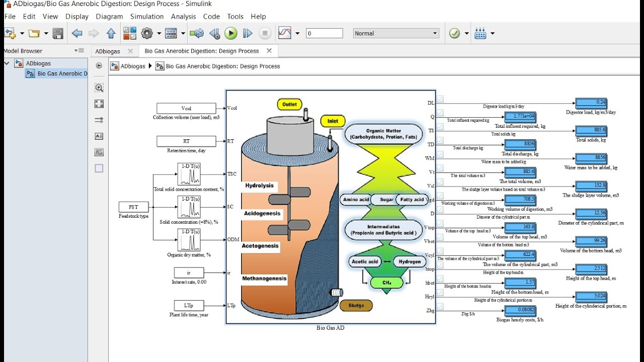Open Model Configuration Parameters gear

147,34
